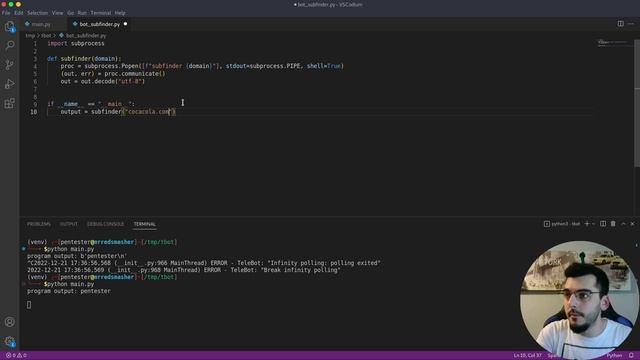
Task: Create a new terminal with plus icon
Action: click(x=587, y=224)
